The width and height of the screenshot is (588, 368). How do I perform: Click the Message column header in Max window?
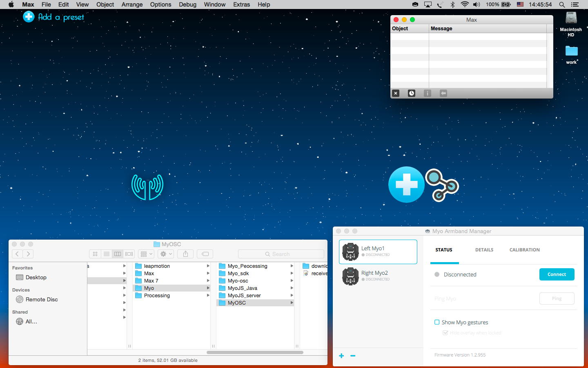[x=488, y=29]
